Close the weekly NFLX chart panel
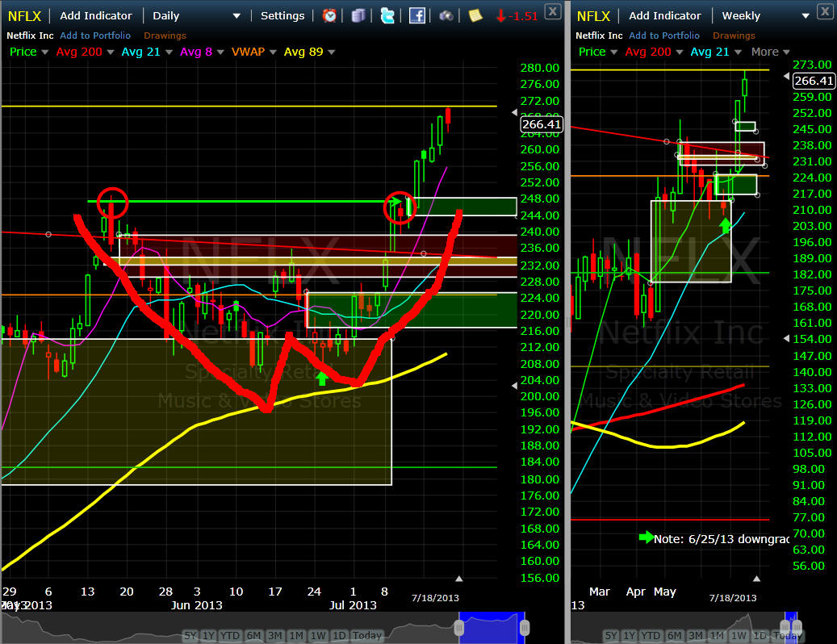The height and width of the screenshot is (644, 837). tap(826, 11)
